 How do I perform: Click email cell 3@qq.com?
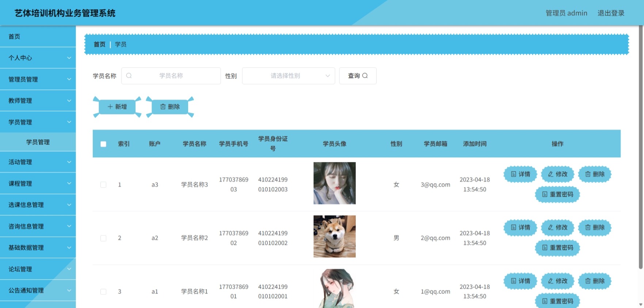pos(435,185)
